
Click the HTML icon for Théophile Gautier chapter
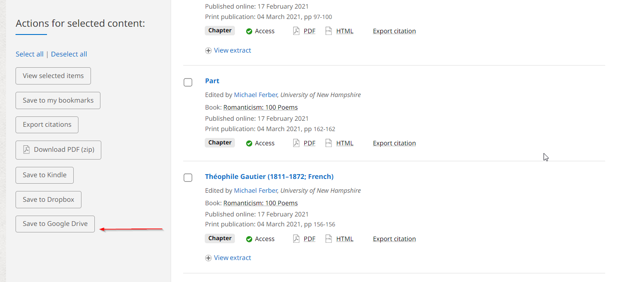click(328, 239)
